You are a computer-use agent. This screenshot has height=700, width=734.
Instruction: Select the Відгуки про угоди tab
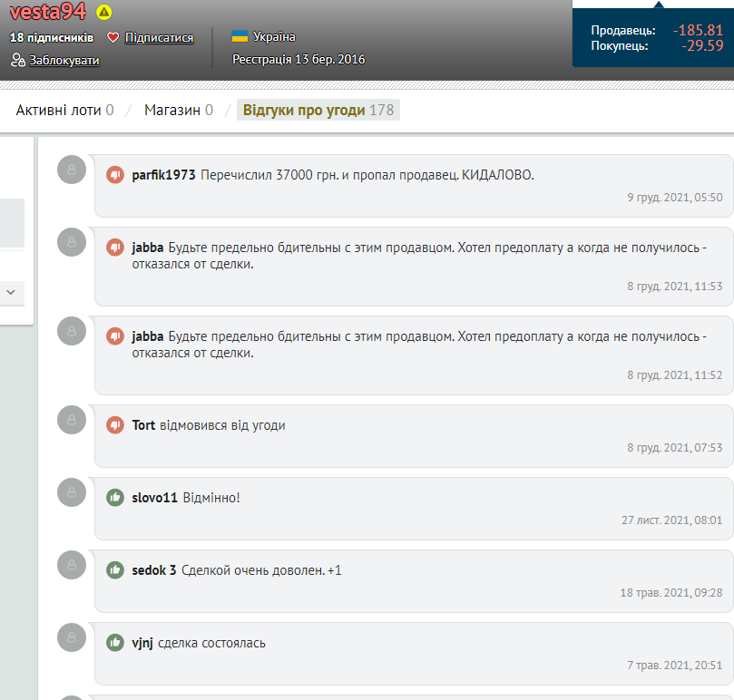318,110
